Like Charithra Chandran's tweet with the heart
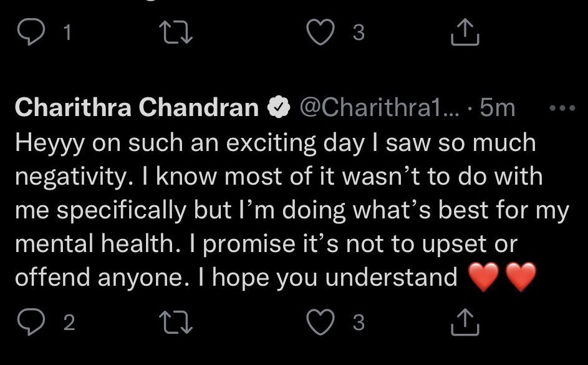Viewport: 588px width, 365px height. tap(322, 322)
